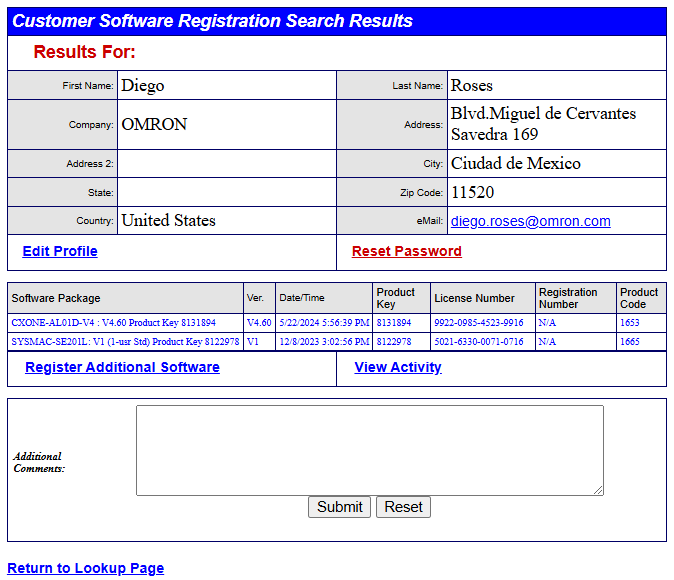Grab the comments box resize handle
Viewport: 674px width, 580px height.
pyautogui.click(x=598, y=490)
